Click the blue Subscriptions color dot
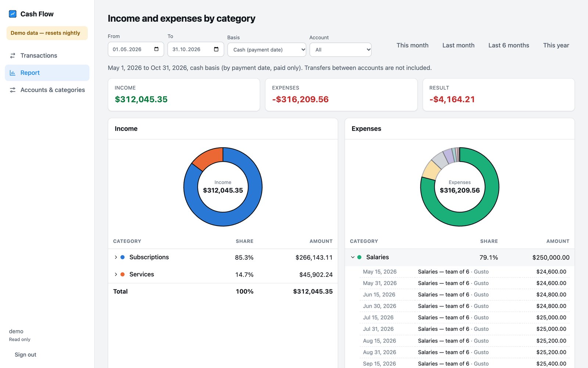The height and width of the screenshot is (368, 588). coord(122,257)
